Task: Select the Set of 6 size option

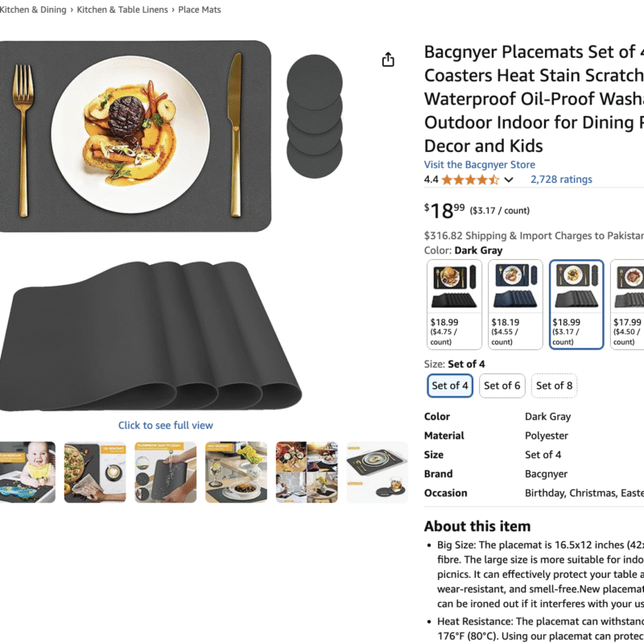Action: (502, 386)
